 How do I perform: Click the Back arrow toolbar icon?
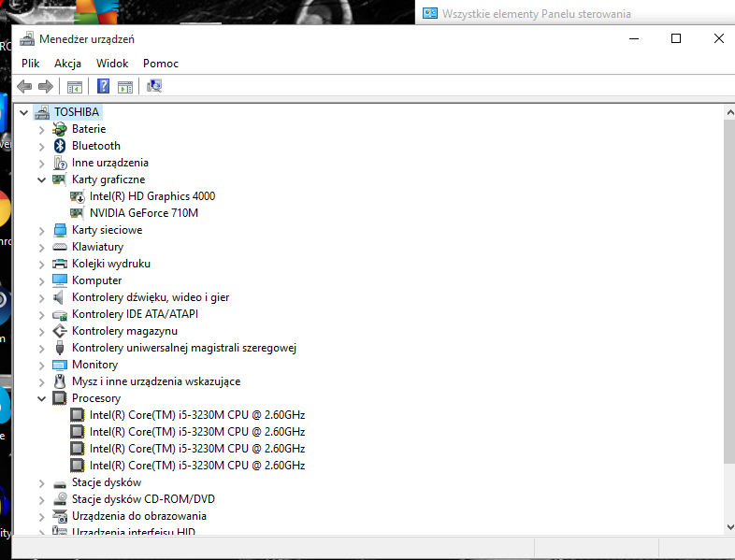coord(24,86)
